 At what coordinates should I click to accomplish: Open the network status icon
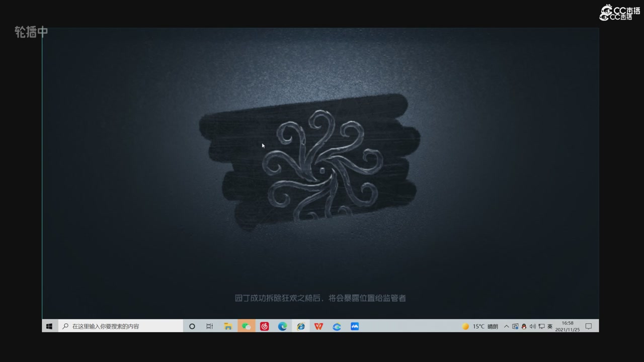(541, 326)
